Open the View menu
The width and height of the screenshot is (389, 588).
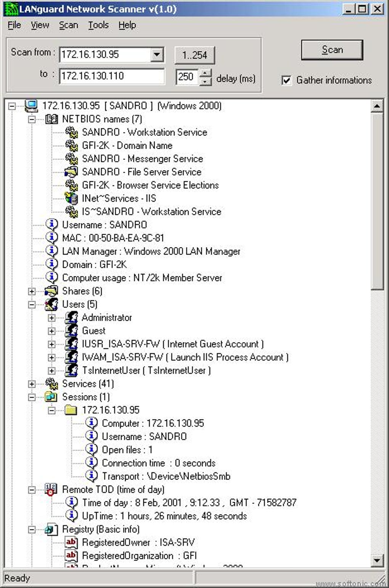[x=40, y=25]
